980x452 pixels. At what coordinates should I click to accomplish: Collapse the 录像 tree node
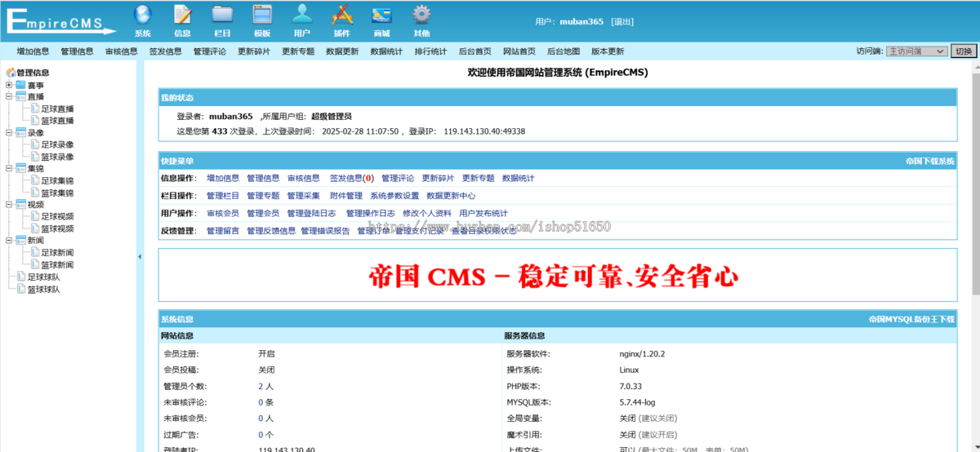[x=9, y=132]
